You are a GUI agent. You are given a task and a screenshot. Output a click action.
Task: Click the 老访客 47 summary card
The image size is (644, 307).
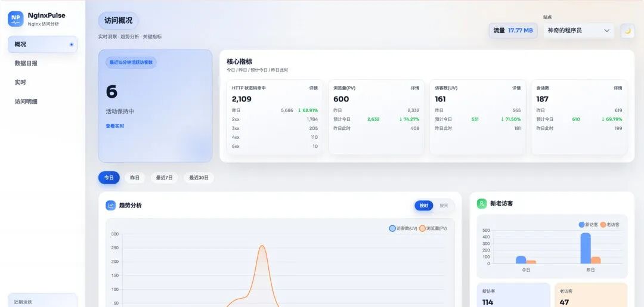[x=591, y=294]
